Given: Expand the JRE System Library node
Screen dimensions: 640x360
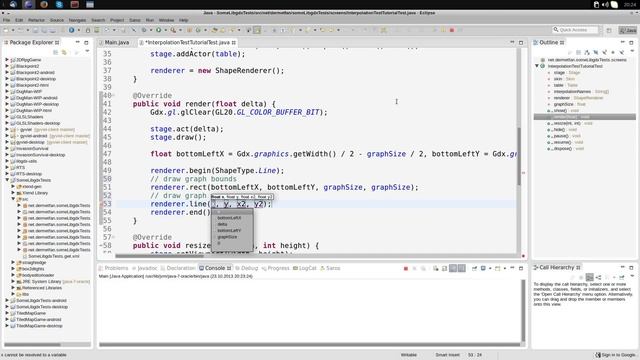Looking at the screenshot, I should click(13, 281).
